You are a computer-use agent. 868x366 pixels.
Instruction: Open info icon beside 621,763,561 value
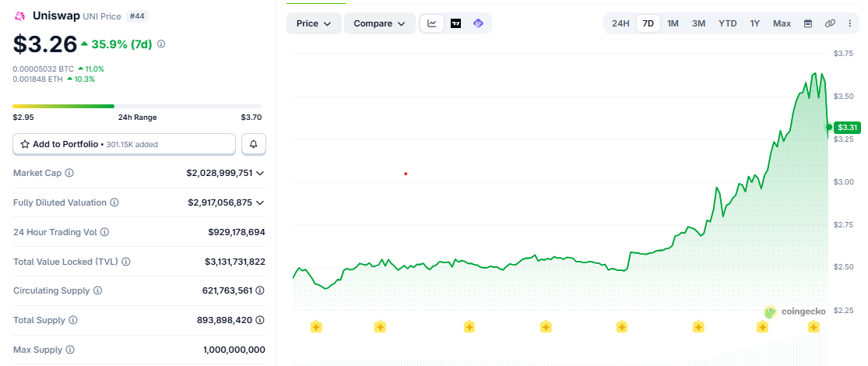pos(260,290)
